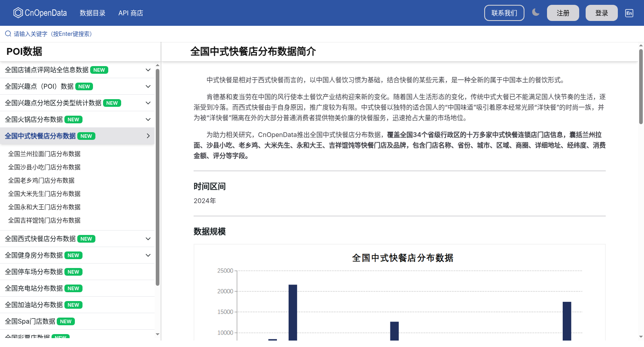Image resolution: width=644 pixels, height=347 pixels.
Task: Open 全国兰州拉面门店分布数据 link
Action: tap(44, 154)
